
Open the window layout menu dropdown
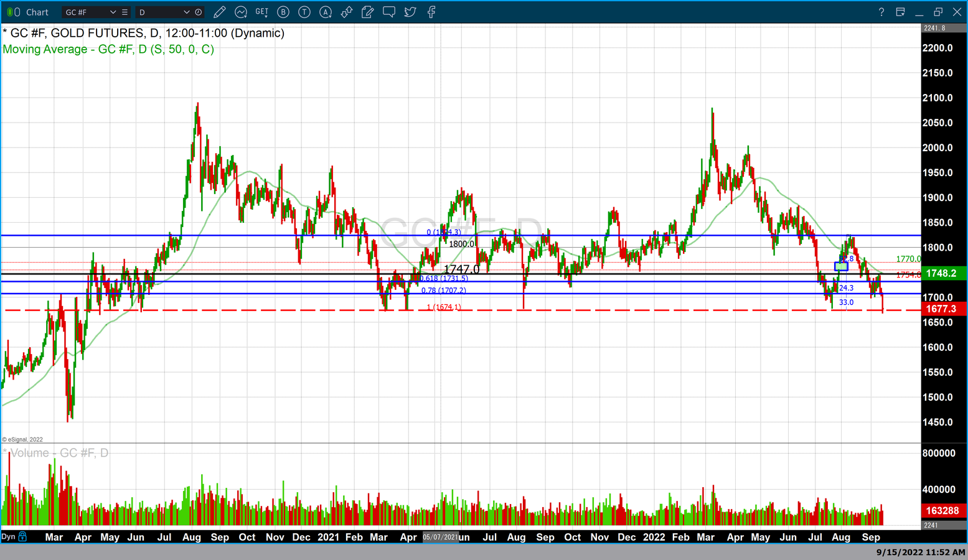click(900, 12)
